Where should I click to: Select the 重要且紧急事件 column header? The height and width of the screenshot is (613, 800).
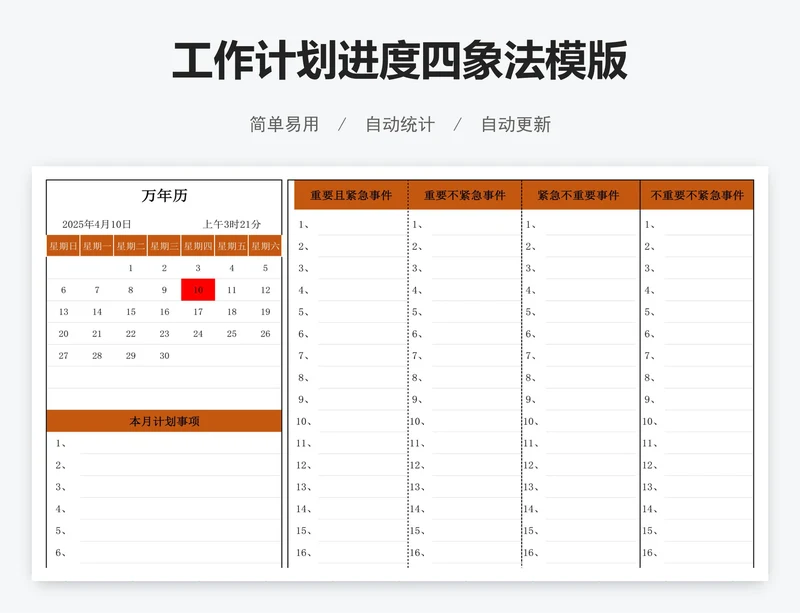tap(350, 195)
